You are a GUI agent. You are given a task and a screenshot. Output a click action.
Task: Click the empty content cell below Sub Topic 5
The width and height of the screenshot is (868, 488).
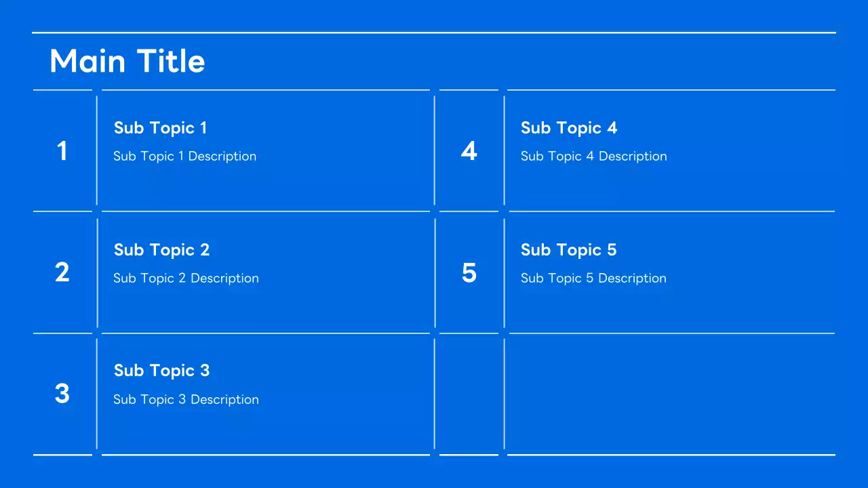point(670,394)
